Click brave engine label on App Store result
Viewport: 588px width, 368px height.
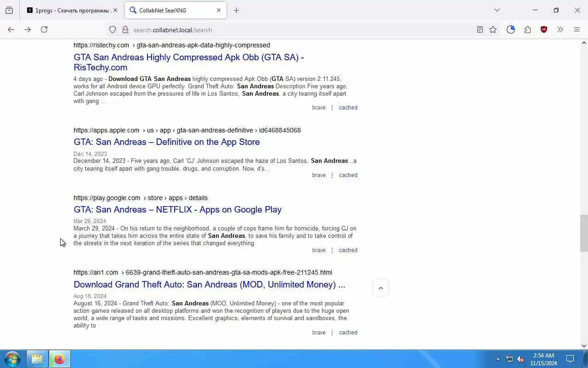(318, 175)
